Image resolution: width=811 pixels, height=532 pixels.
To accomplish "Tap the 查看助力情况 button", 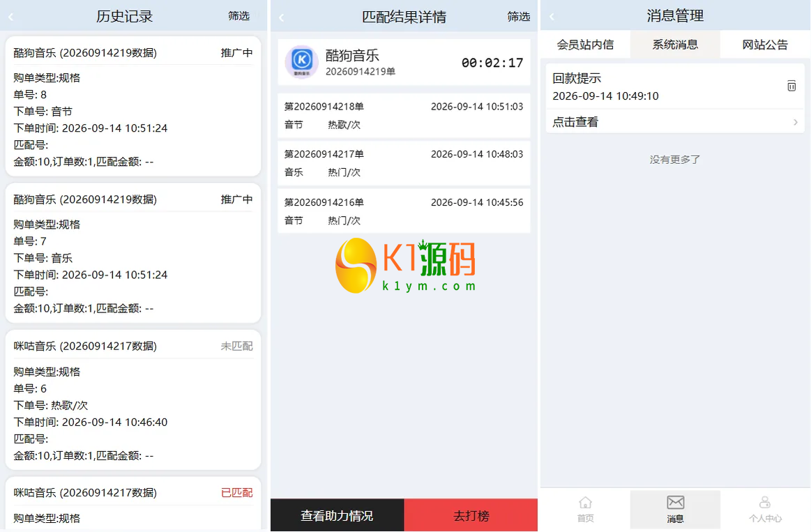I will tap(338, 515).
